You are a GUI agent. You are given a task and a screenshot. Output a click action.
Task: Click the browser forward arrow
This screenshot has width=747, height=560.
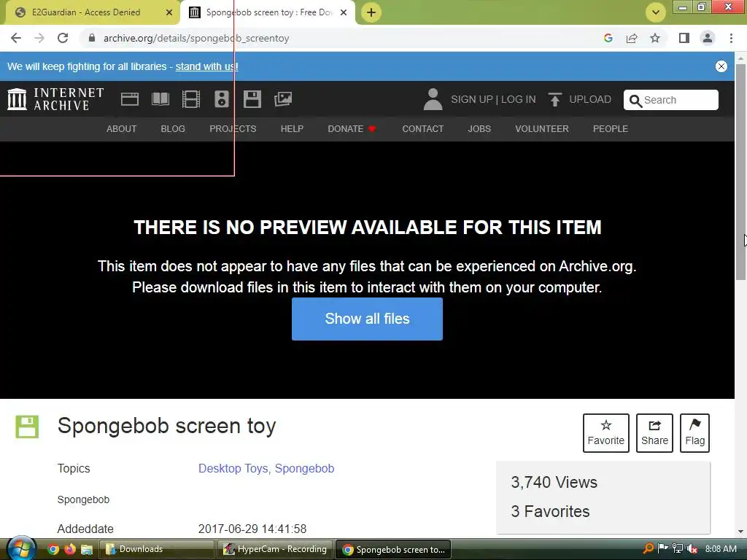click(x=39, y=38)
